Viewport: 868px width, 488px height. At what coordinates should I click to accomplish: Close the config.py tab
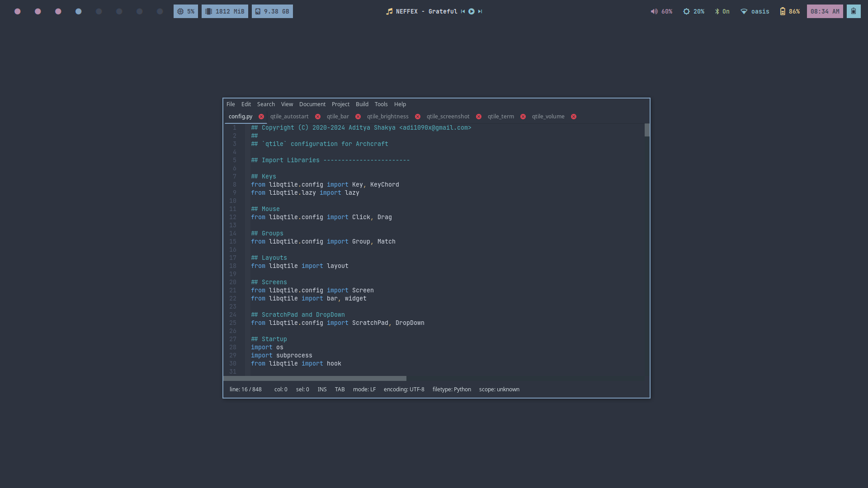(x=261, y=117)
